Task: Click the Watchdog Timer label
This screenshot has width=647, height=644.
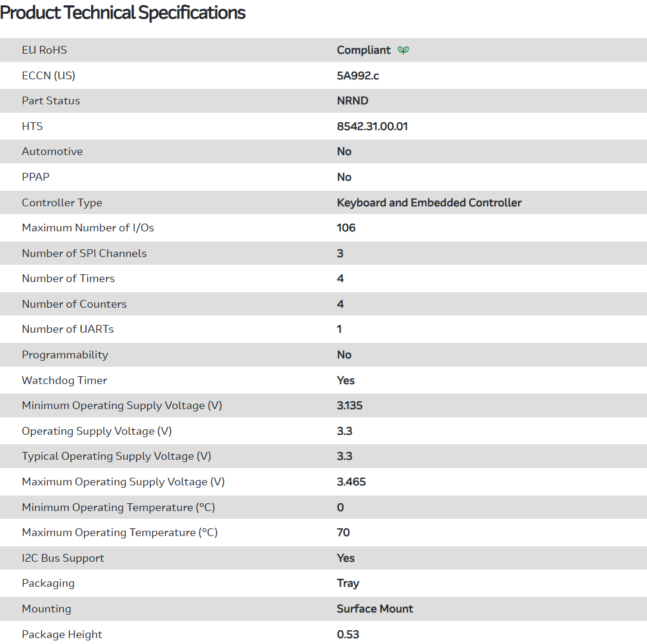Action: pos(64,380)
